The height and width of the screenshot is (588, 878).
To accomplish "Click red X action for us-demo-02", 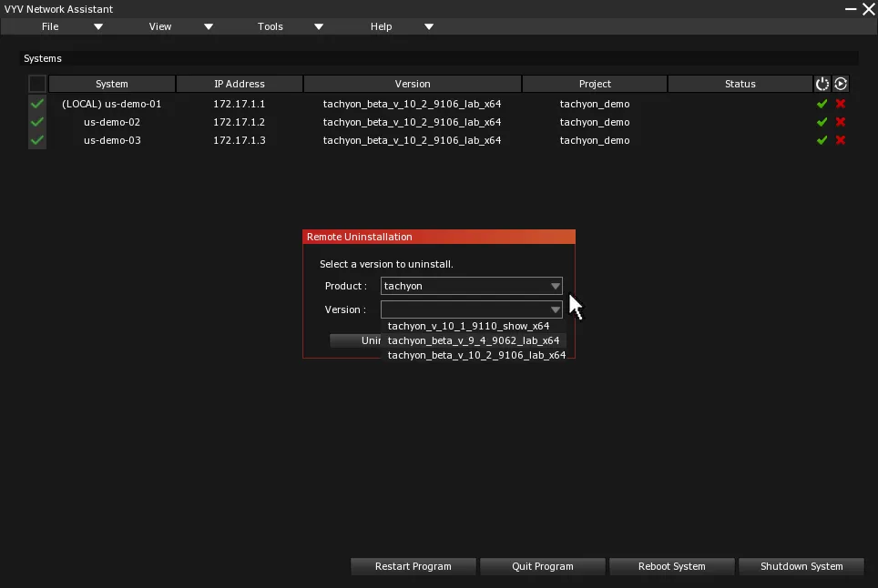I will coord(841,122).
